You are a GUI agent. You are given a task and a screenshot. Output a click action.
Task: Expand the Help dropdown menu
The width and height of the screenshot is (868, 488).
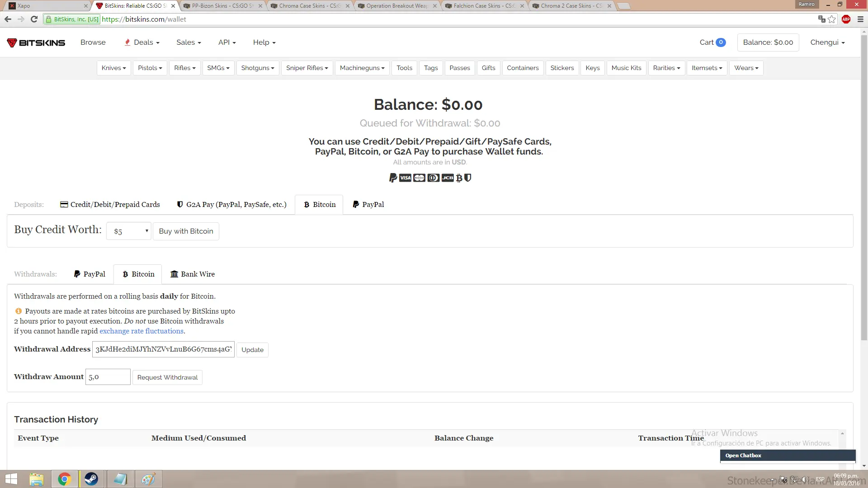264,42
